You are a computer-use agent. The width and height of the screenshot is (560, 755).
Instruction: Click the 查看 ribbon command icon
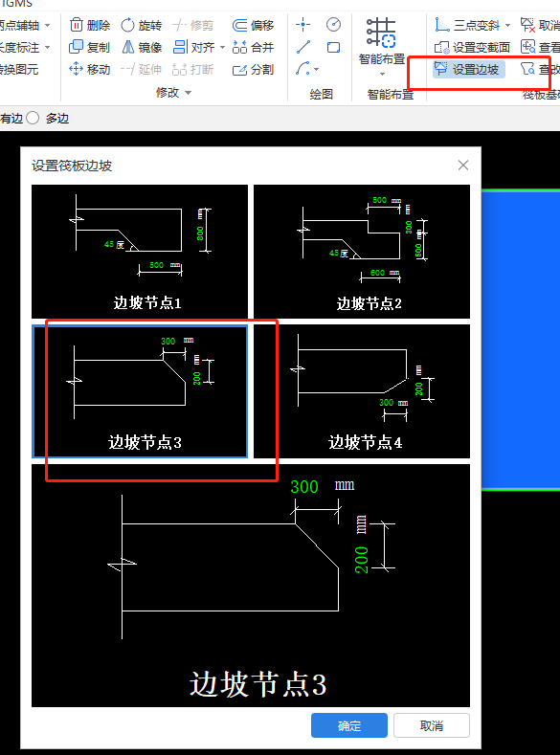pyautogui.click(x=527, y=47)
